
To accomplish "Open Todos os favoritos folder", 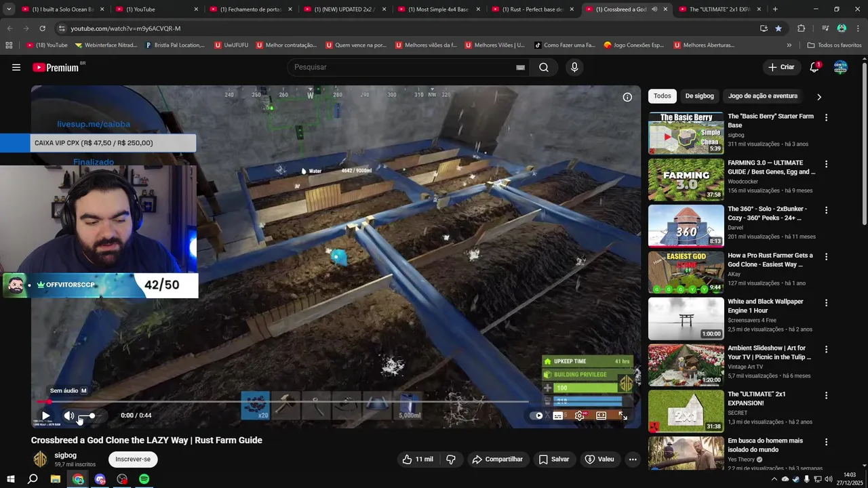I will click(834, 45).
